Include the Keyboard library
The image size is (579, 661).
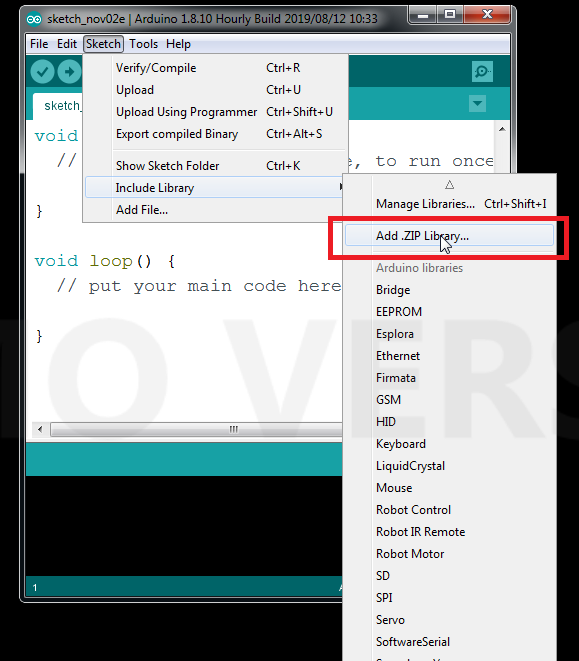pos(450,444)
